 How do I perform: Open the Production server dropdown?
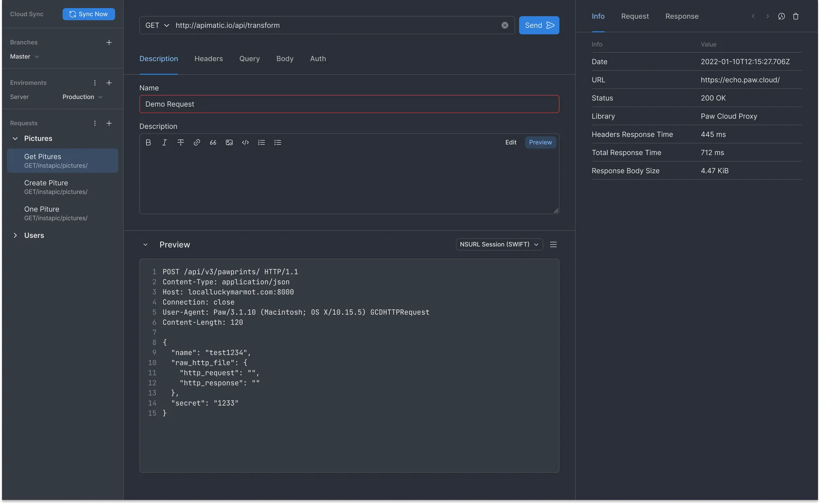tap(82, 97)
